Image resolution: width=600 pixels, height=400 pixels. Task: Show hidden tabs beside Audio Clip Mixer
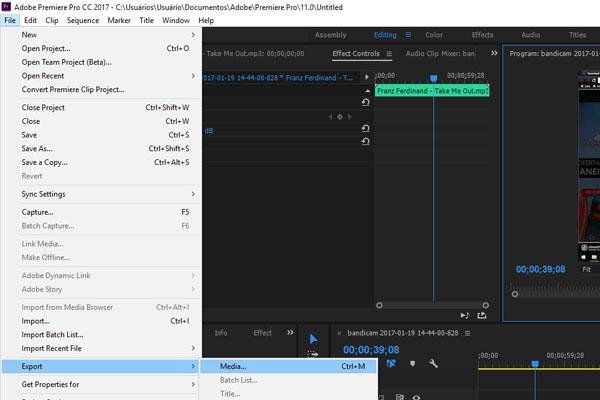(494, 53)
